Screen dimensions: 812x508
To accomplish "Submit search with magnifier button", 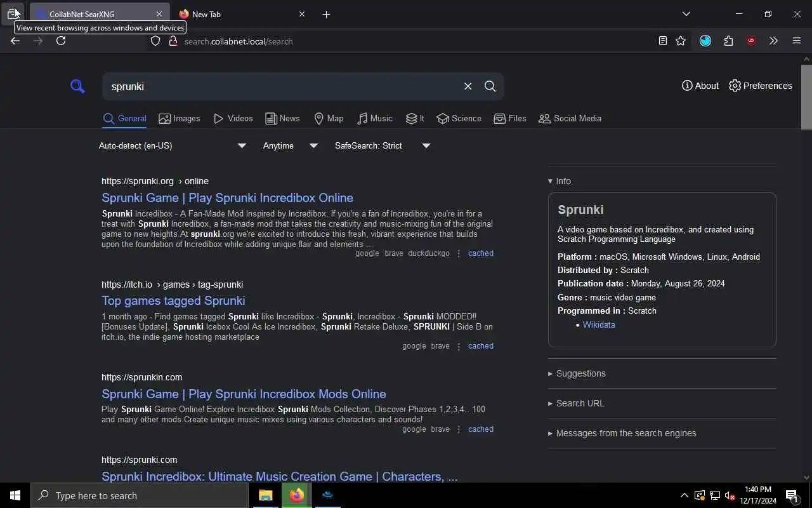I will pyautogui.click(x=490, y=86).
